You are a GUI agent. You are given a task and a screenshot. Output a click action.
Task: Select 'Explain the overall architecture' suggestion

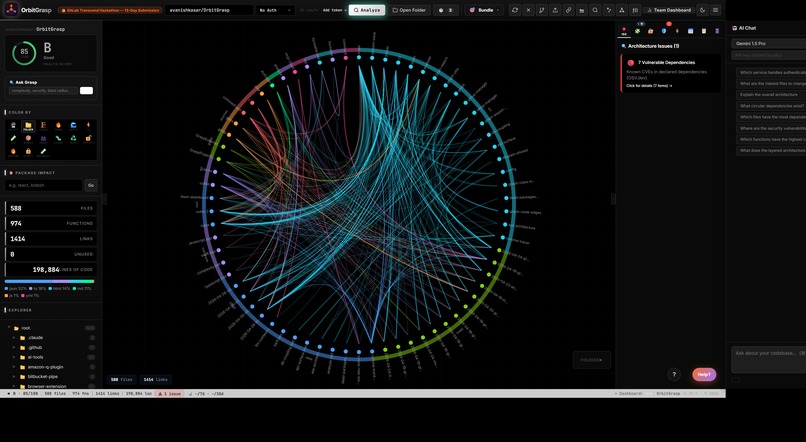771,95
